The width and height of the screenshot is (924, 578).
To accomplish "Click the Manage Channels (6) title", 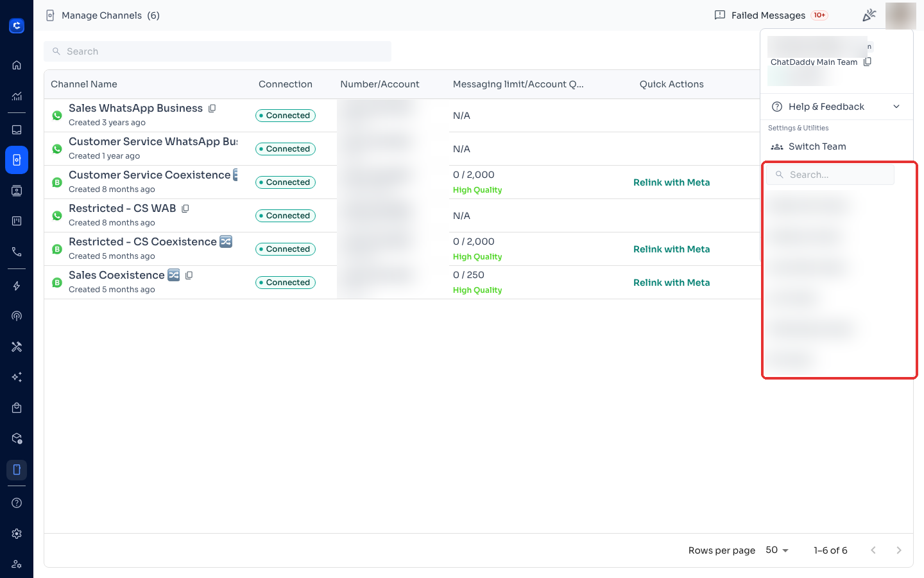I will coord(110,15).
